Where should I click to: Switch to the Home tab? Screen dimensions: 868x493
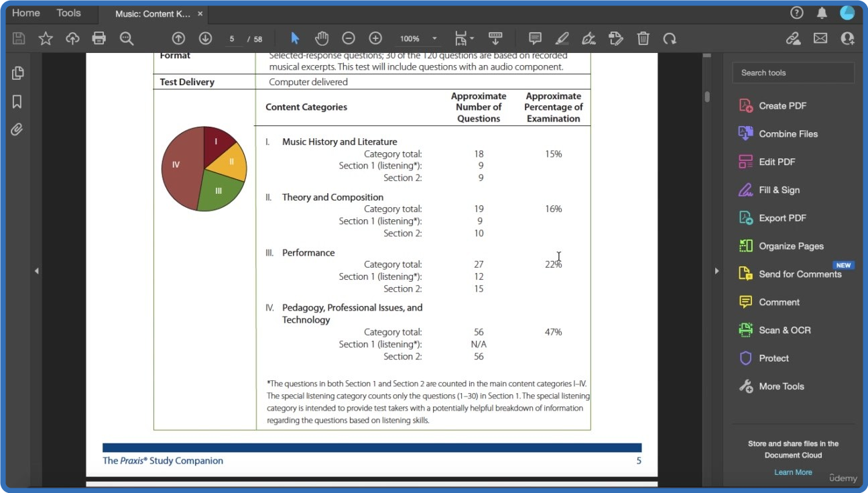(26, 13)
